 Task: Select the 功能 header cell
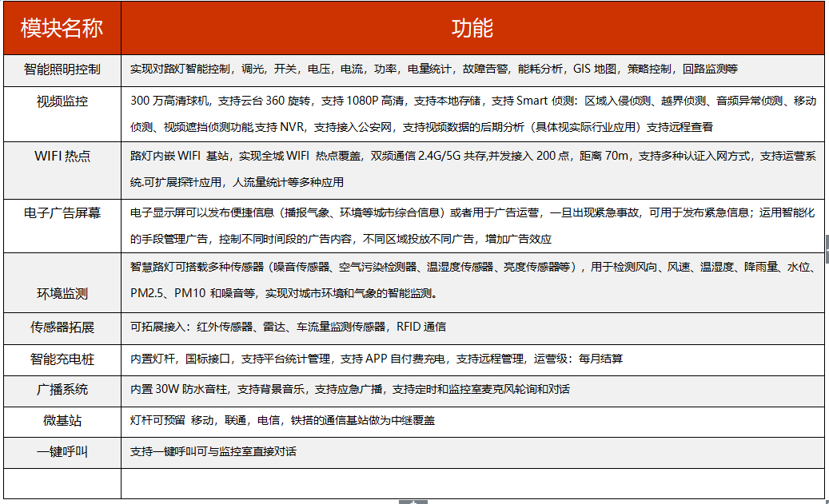472,28
